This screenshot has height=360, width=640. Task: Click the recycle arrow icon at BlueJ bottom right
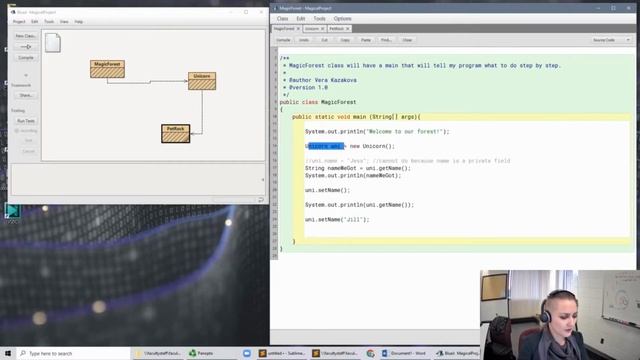point(260,200)
